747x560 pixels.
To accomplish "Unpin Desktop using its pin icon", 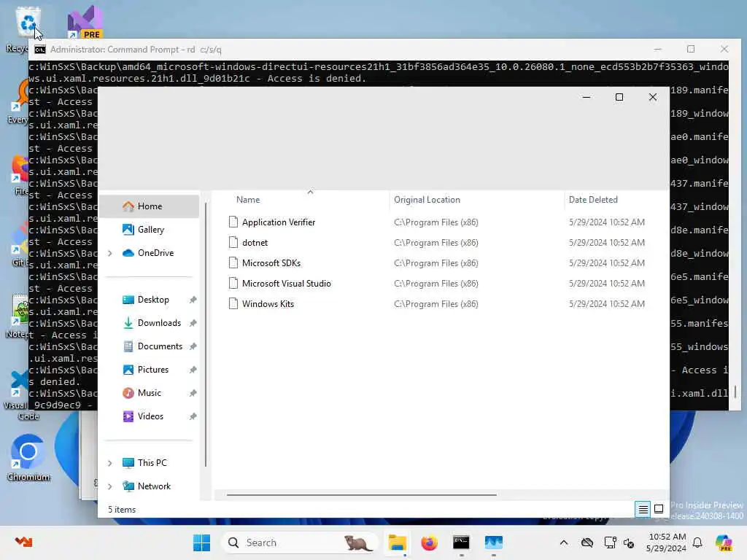I will pos(193,300).
